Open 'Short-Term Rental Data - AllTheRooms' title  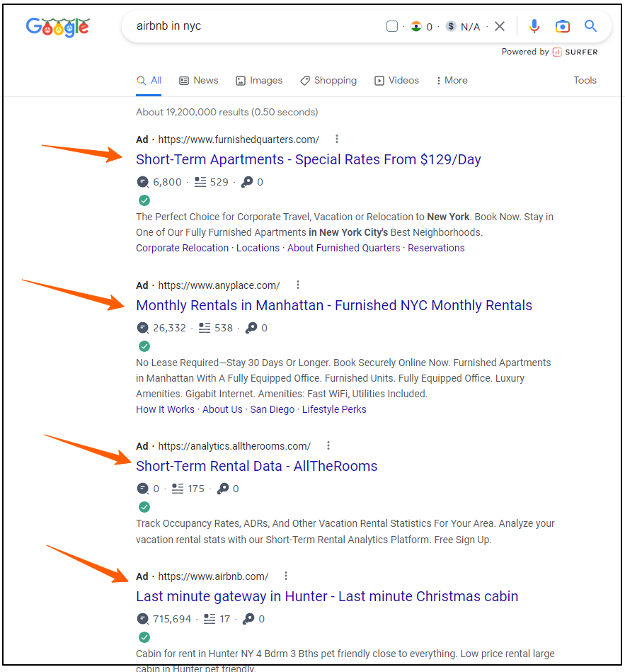click(x=257, y=466)
